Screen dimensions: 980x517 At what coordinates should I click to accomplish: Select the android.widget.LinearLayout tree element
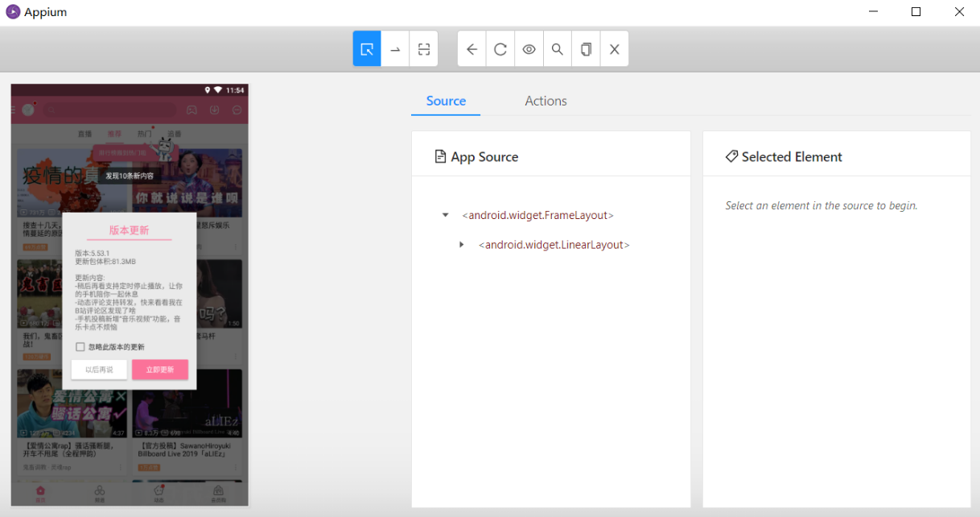point(554,244)
